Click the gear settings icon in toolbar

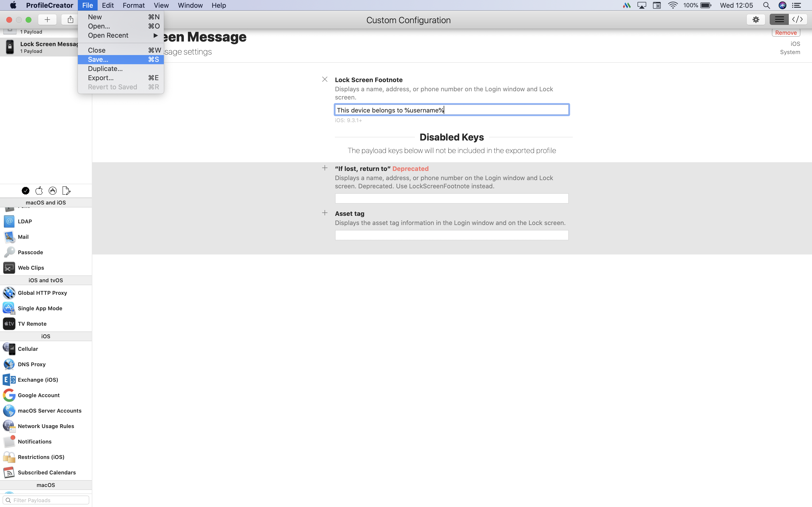click(756, 20)
